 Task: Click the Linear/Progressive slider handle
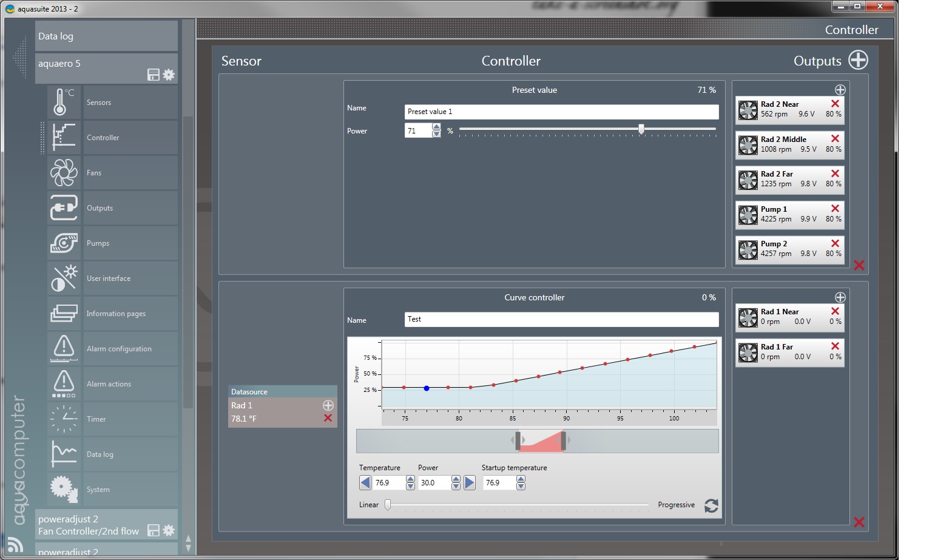388,505
